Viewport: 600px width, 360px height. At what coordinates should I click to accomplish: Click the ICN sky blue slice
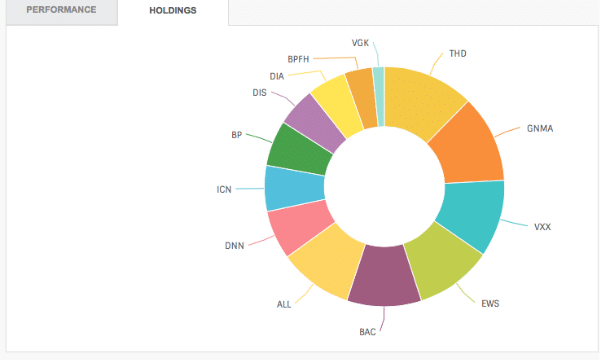pyautogui.click(x=294, y=188)
